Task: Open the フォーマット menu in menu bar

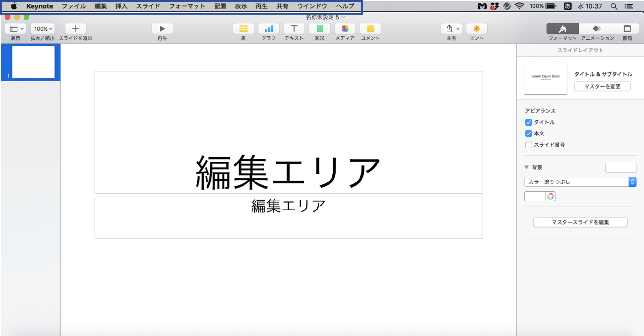Action: click(x=187, y=6)
